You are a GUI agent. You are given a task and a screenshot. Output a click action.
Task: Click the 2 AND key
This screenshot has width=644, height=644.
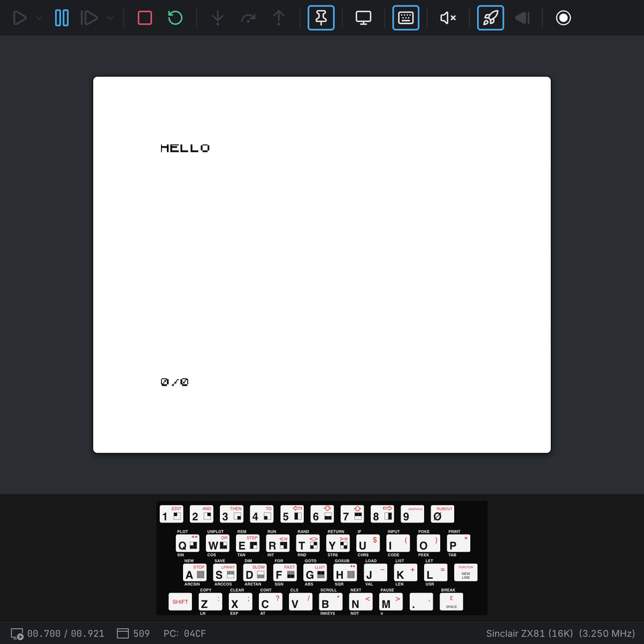[201, 515]
